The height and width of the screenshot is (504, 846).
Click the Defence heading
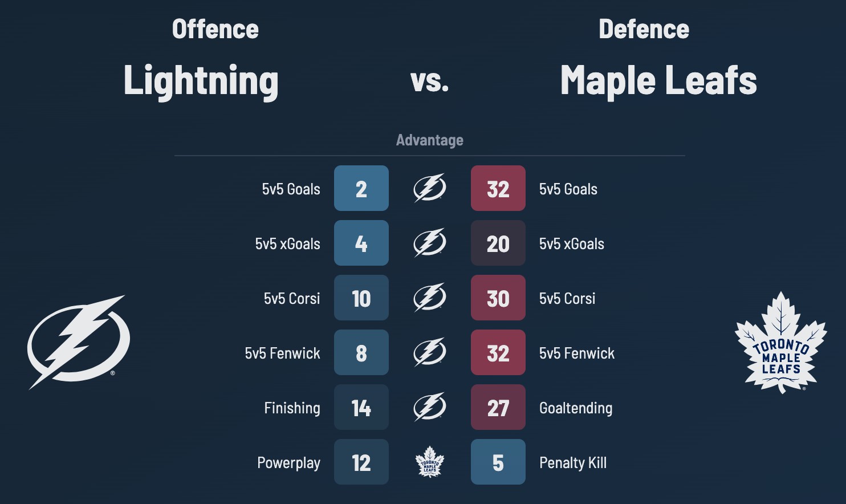point(644,30)
